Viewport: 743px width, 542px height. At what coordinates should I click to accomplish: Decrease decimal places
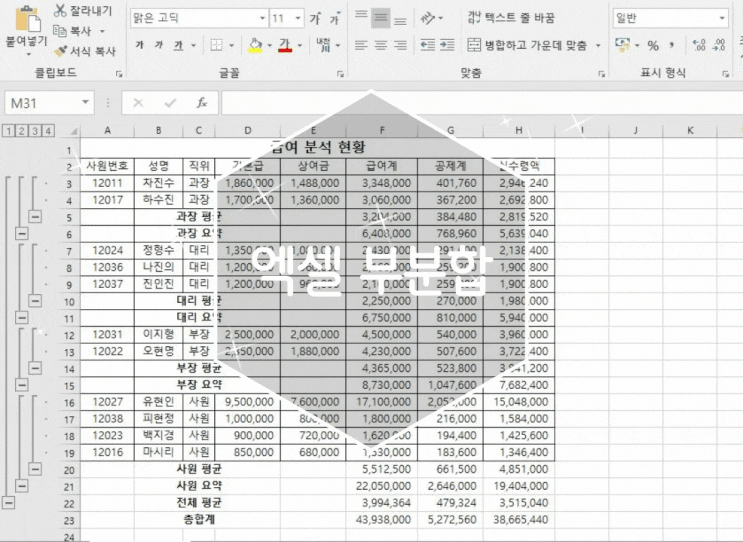coord(719,45)
